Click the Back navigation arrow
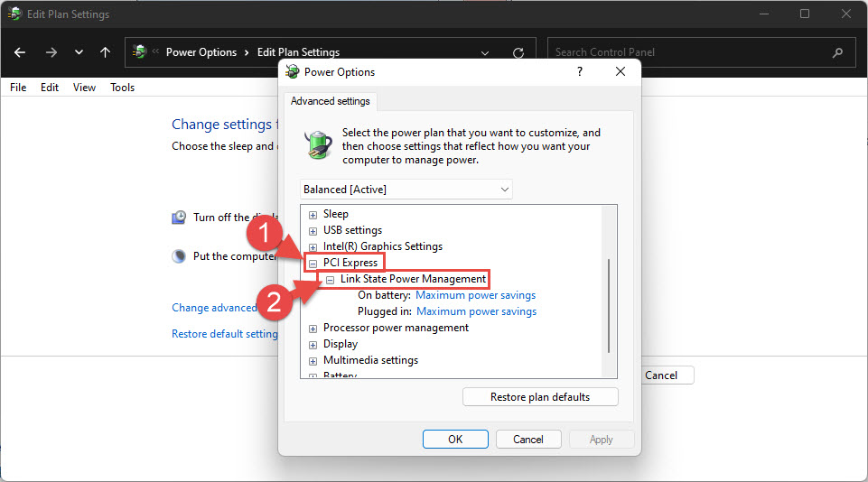 (x=21, y=52)
